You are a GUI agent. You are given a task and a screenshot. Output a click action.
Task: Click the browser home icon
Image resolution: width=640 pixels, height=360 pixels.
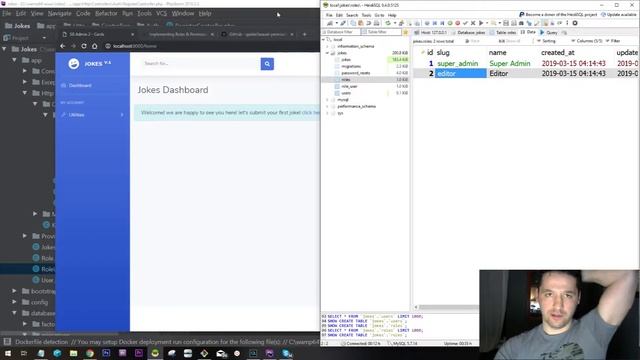94,46
